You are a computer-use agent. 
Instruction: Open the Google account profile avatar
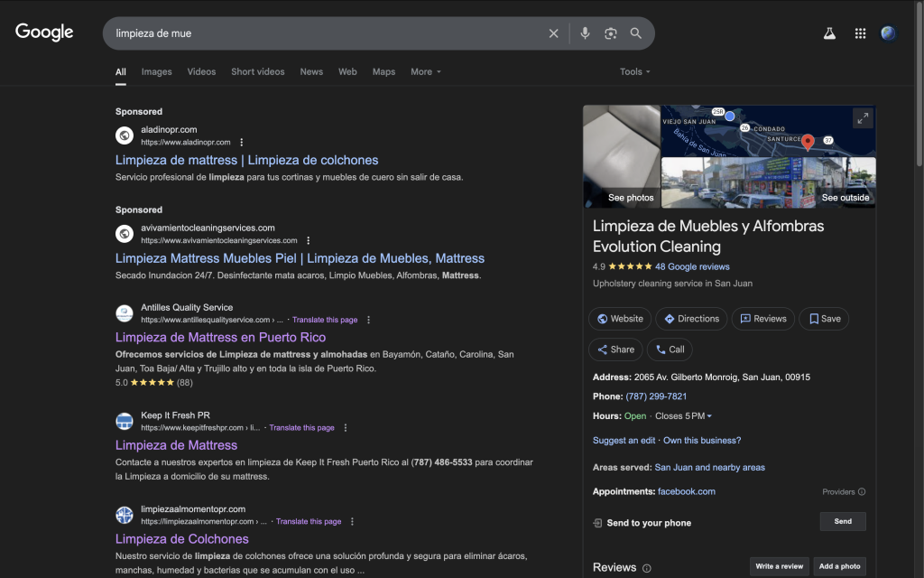889,33
